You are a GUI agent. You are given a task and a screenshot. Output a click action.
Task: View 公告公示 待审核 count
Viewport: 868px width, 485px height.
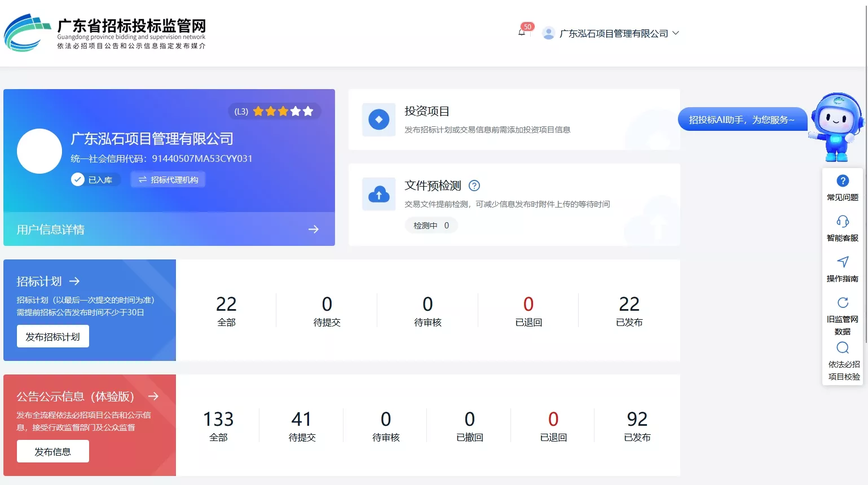386,425
